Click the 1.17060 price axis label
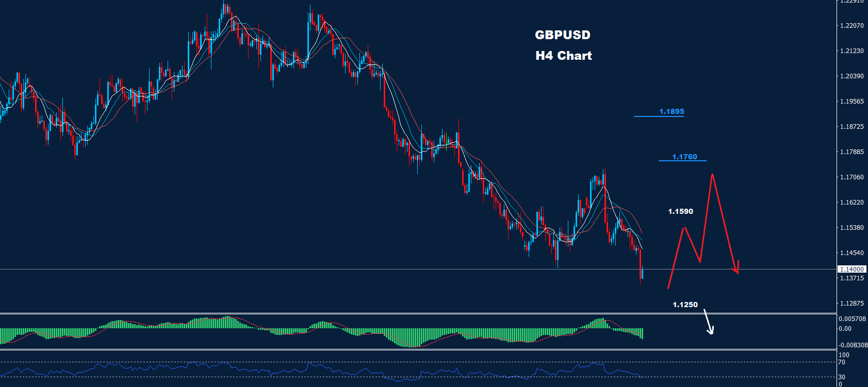Image resolution: width=868 pixels, height=387 pixels. (x=851, y=177)
